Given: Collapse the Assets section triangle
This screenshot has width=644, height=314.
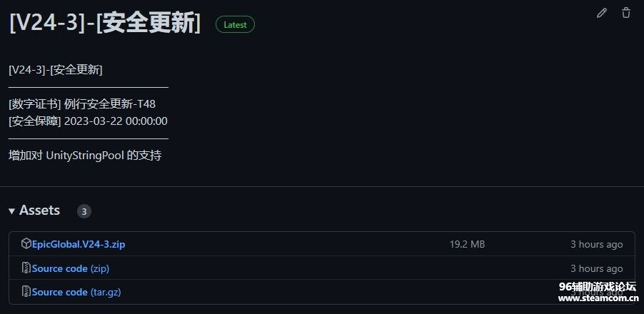Looking at the screenshot, I should coord(12,211).
